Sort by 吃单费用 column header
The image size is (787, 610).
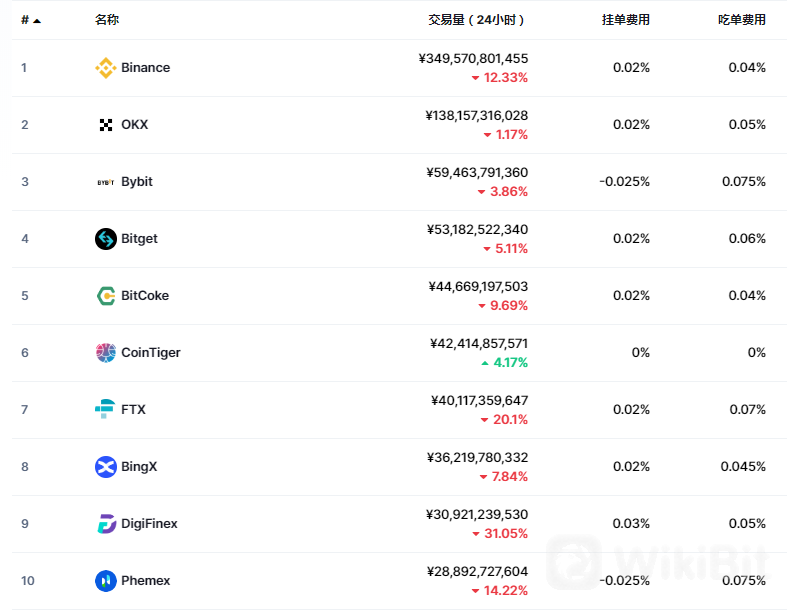pos(742,20)
